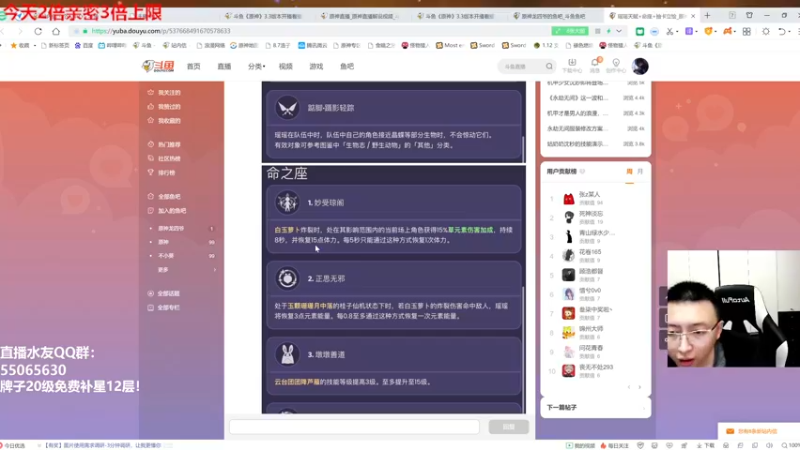The image size is (800, 450).
Task: Switch contribution ranking to 周 tab
Action: (x=629, y=172)
